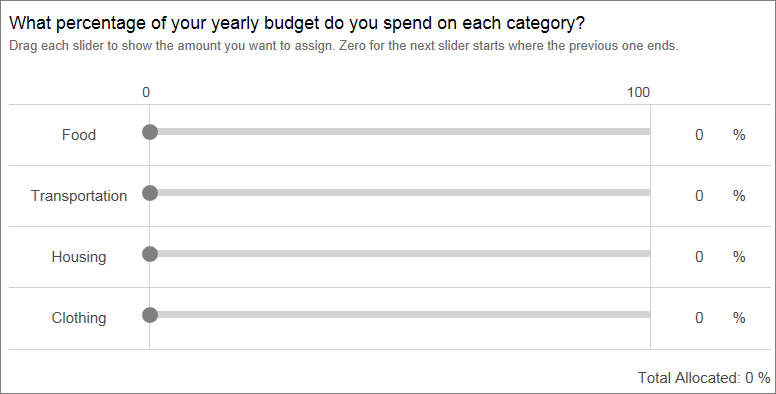Click the Transportation percentage value field
This screenshot has width=776, height=394.
coord(699,196)
